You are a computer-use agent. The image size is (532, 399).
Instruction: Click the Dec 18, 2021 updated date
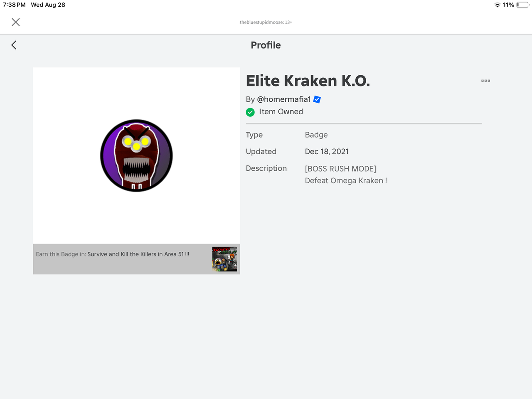(x=327, y=152)
